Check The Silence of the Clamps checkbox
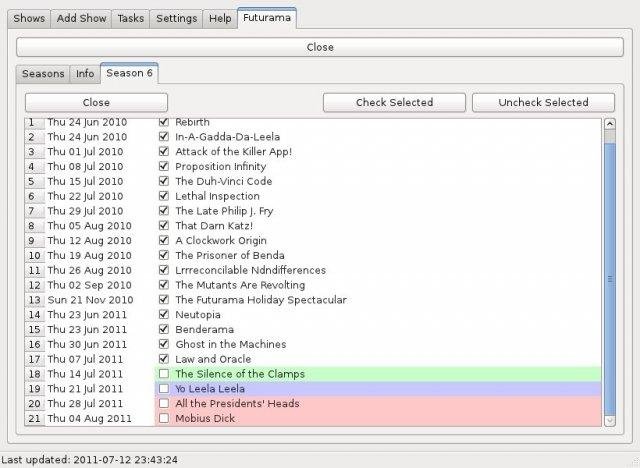Viewport: 640px width, 468px height. [x=164, y=373]
